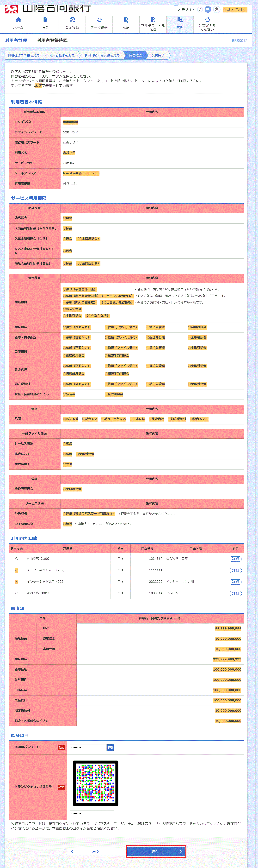Click the 確認用パスワード input field
The width and height of the screenshot is (258, 868).
(x=88, y=748)
